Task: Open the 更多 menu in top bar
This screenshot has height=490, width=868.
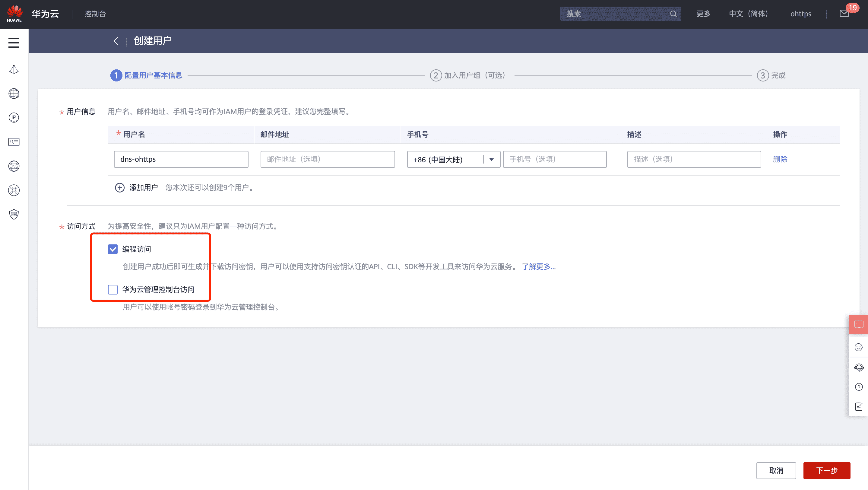Action: click(703, 14)
